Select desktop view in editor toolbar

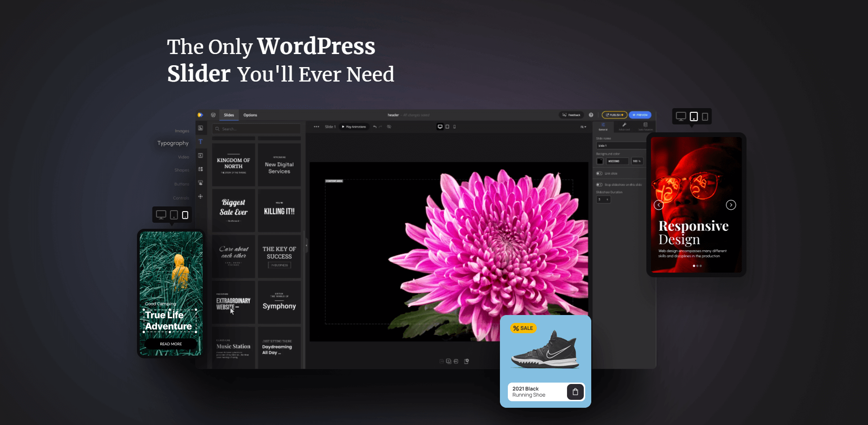pyautogui.click(x=440, y=127)
